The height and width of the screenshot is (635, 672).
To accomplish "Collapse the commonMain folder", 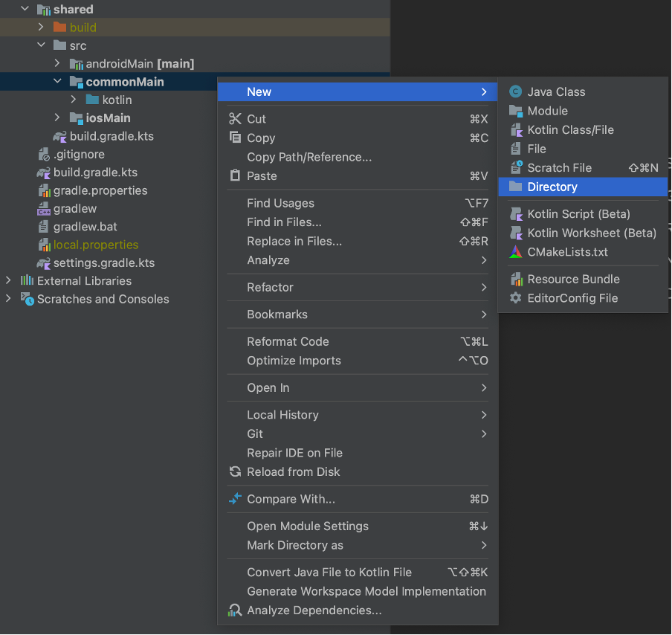I will click(x=57, y=81).
